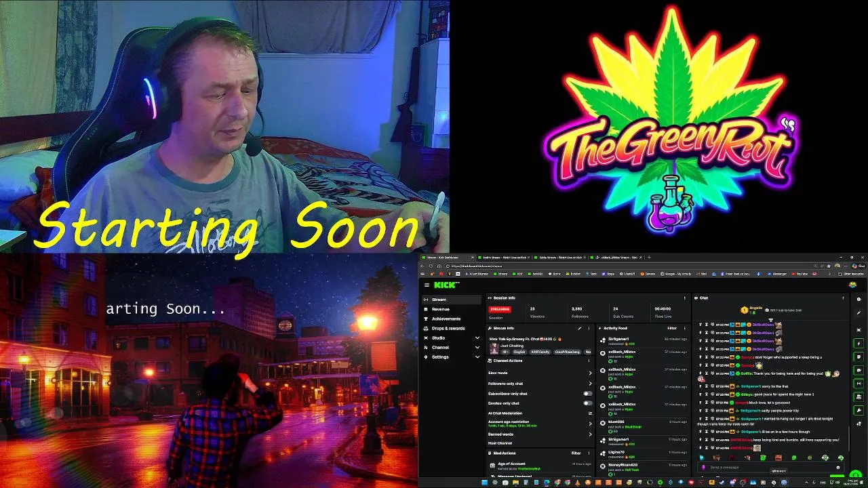Screen dimensions: 868x488
Task: Click the lightning bolt icon in right sidebar
Action: pyautogui.click(x=859, y=344)
